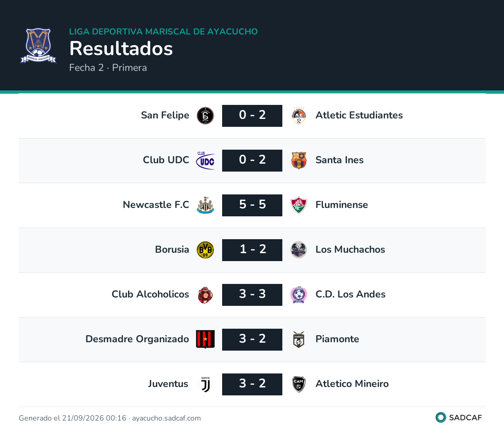Click the Los Muchachos eagle logo
504x442 pixels.
click(x=299, y=250)
